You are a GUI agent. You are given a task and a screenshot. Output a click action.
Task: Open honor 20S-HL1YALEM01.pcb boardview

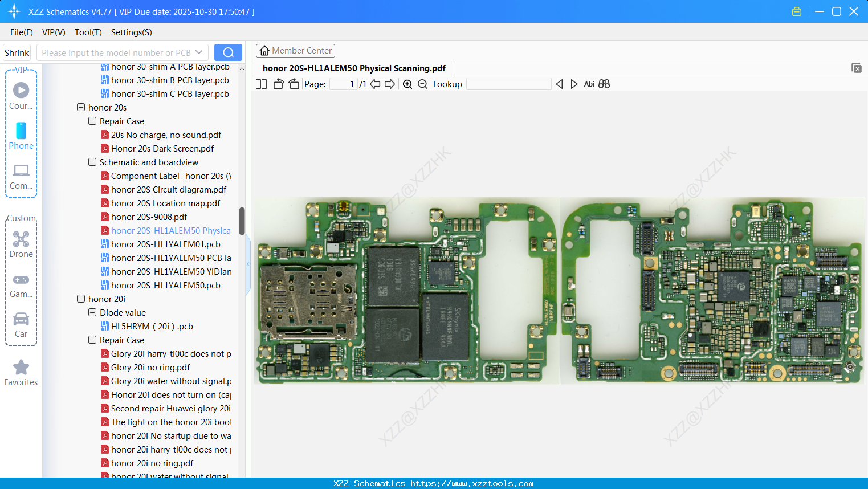coord(165,244)
